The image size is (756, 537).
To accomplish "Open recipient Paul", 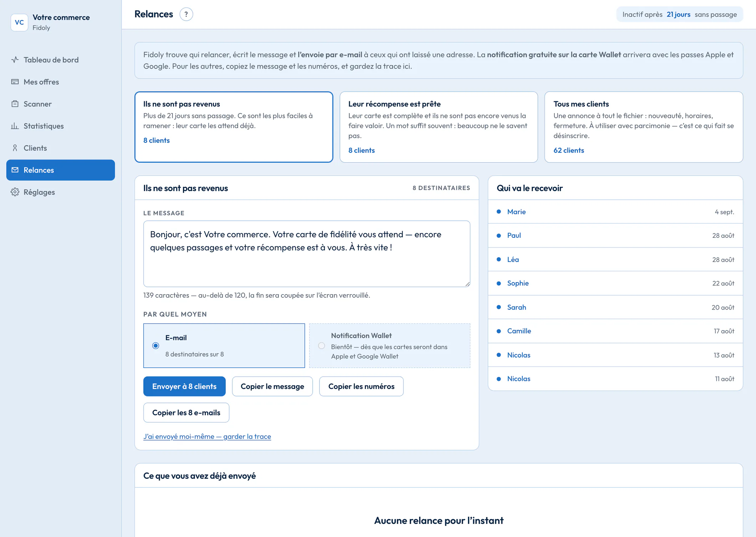I will (615, 235).
